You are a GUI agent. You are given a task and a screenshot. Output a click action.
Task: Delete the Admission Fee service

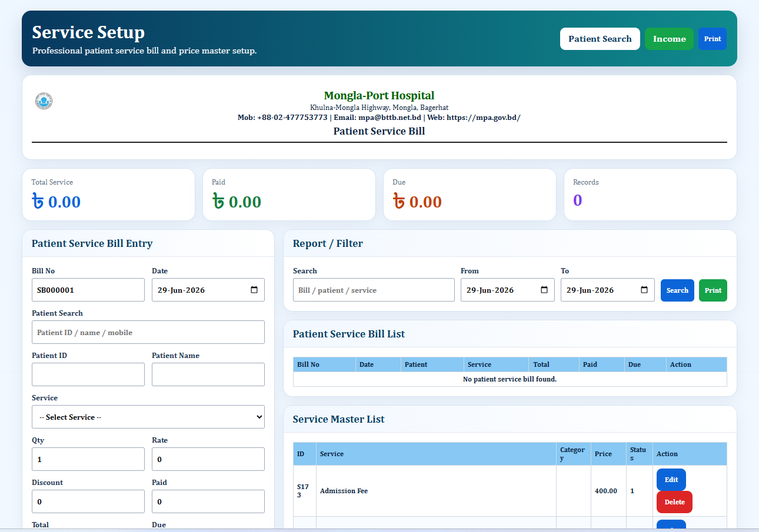pos(674,502)
